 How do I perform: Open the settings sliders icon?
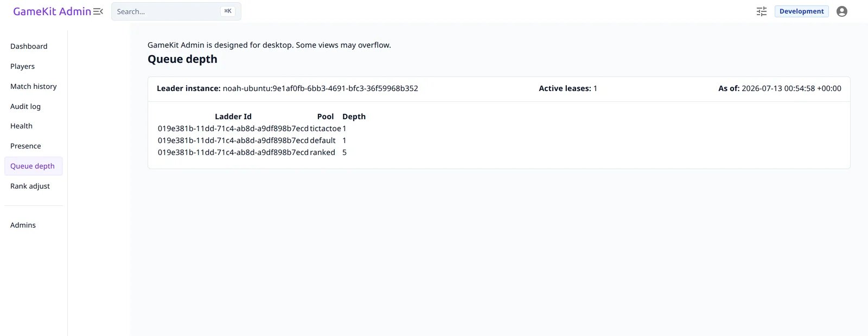[762, 11]
